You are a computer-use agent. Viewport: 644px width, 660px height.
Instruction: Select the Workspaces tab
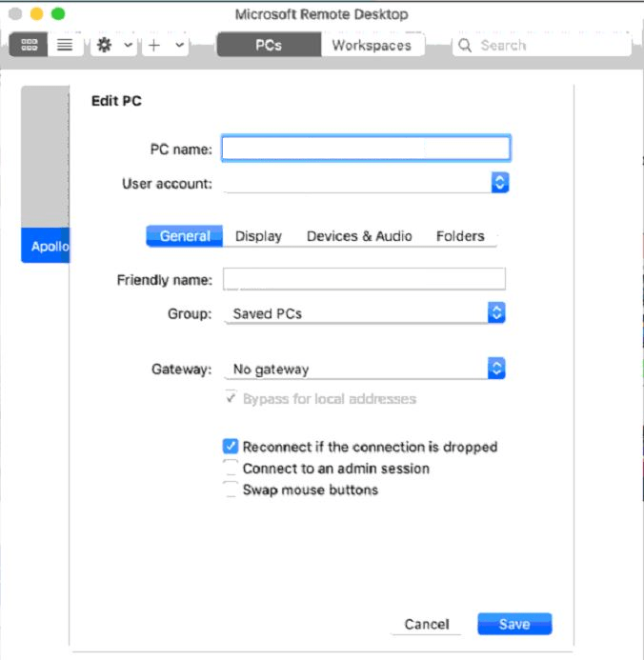372,45
